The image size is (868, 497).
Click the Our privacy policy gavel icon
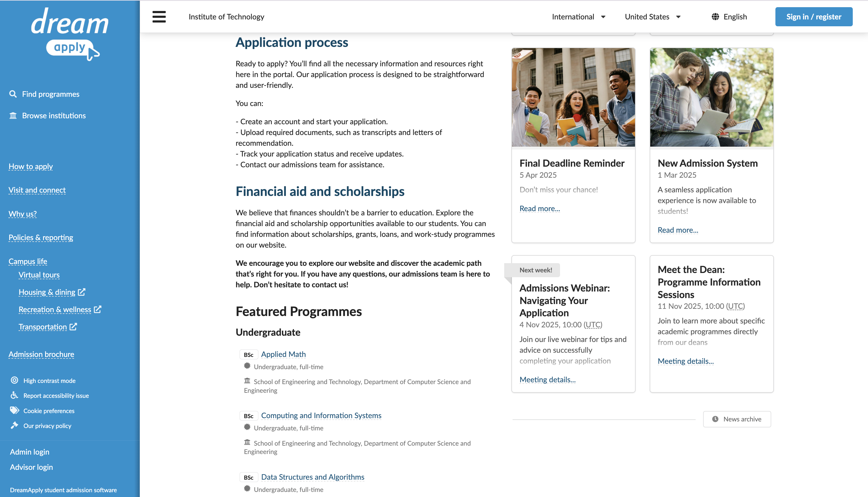pos(14,425)
